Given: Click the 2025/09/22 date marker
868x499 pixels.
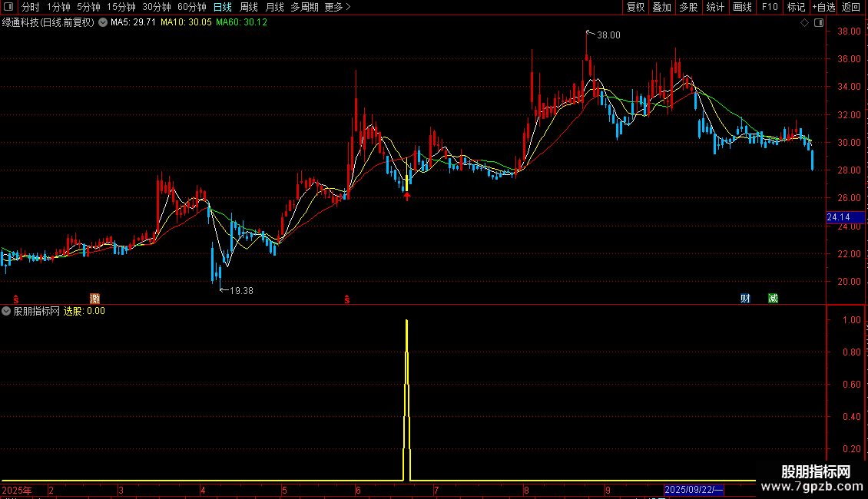Looking at the screenshot, I should click(x=694, y=490).
